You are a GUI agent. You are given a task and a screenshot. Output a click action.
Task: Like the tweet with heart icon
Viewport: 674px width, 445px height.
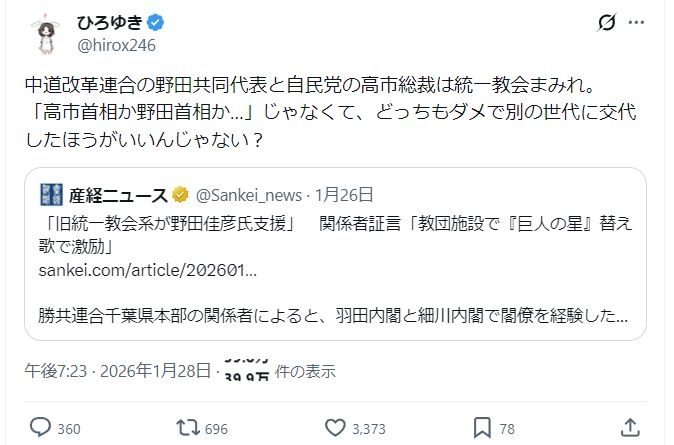(x=335, y=428)
